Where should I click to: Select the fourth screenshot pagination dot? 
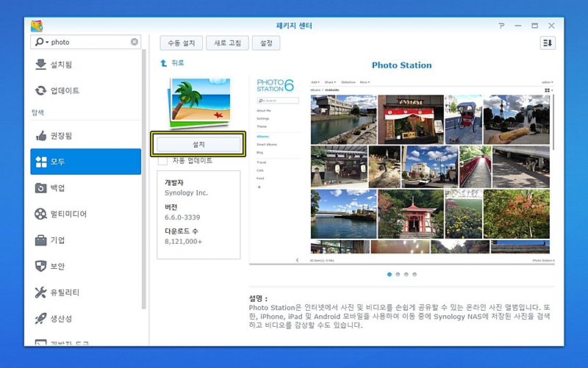415,274
